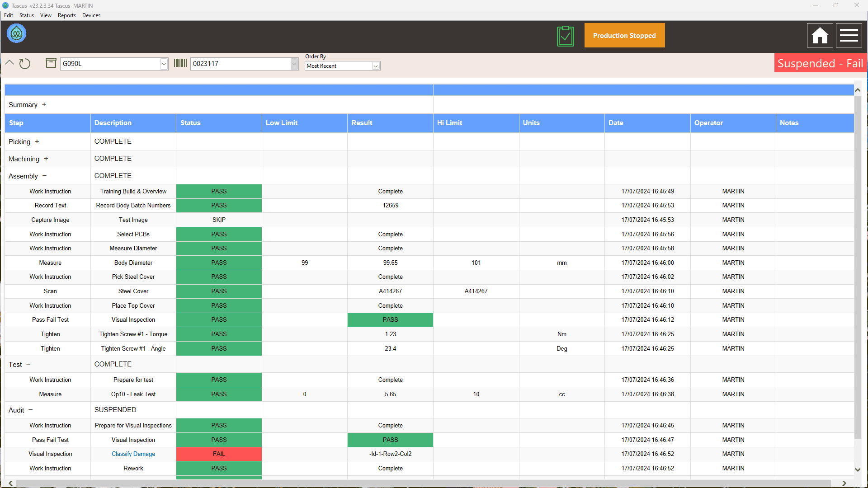Viewport: 868px width, 488px height.
Task: Click the product archive box icon
Action: 51,63
